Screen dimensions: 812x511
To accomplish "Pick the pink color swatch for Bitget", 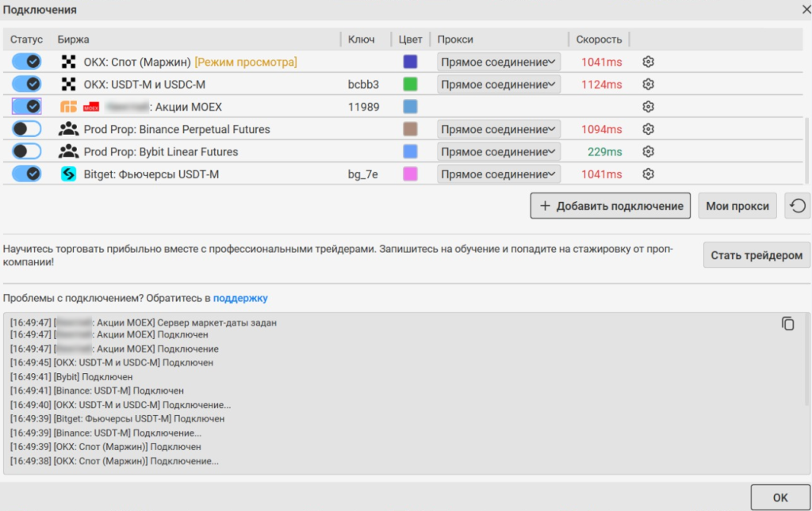I will pyautogui.click(x=410, y=174).
